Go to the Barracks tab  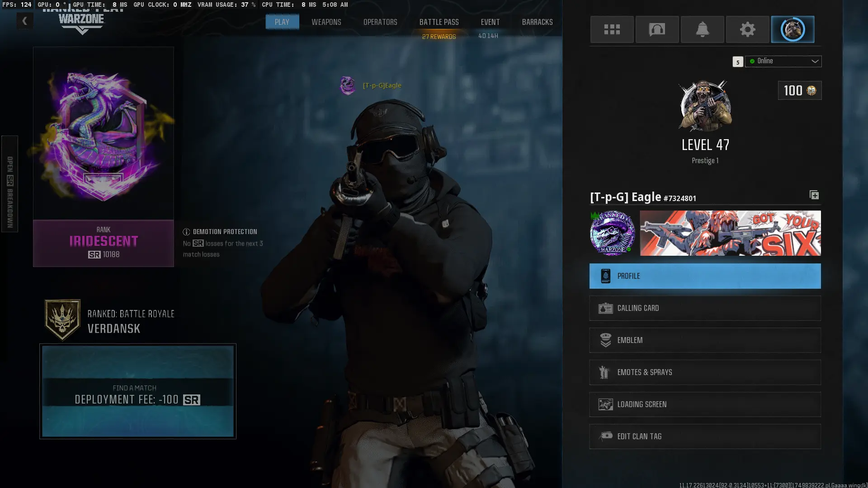click(537, 22)
